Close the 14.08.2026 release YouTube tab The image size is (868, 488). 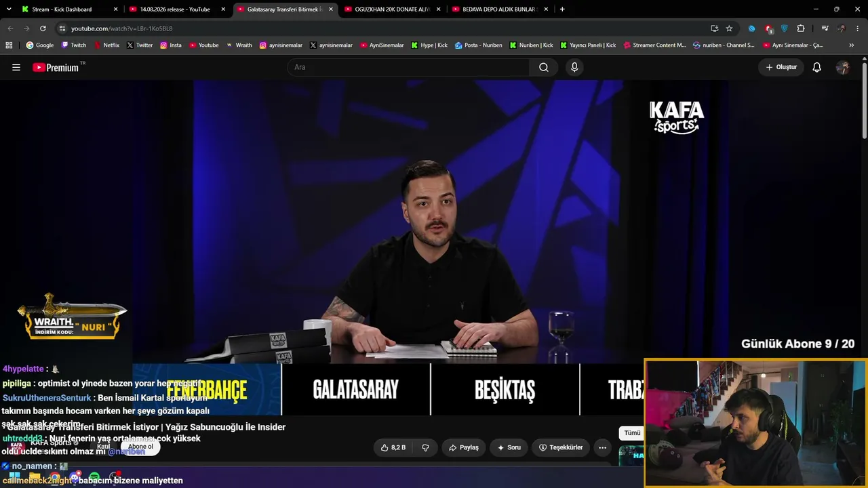point(223,9)
